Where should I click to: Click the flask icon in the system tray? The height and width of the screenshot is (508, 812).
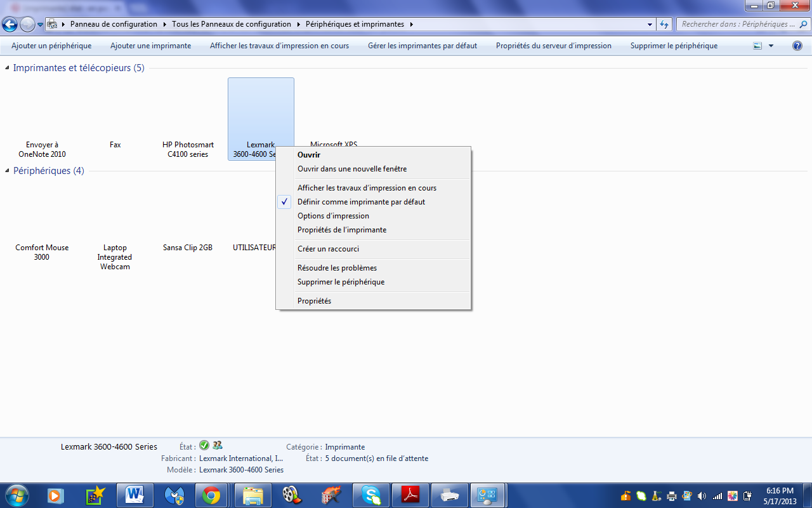point(657,496)
